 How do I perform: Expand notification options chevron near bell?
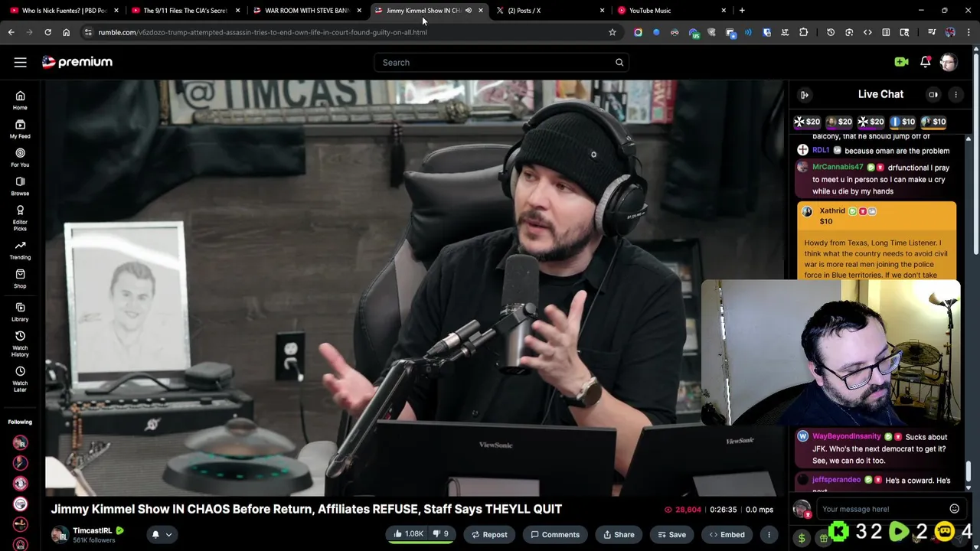pos(168,535)
